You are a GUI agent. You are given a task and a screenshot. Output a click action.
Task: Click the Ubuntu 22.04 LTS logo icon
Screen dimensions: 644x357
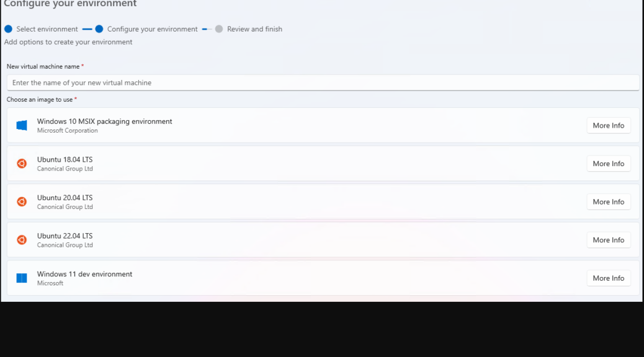(x=22, y=240)
